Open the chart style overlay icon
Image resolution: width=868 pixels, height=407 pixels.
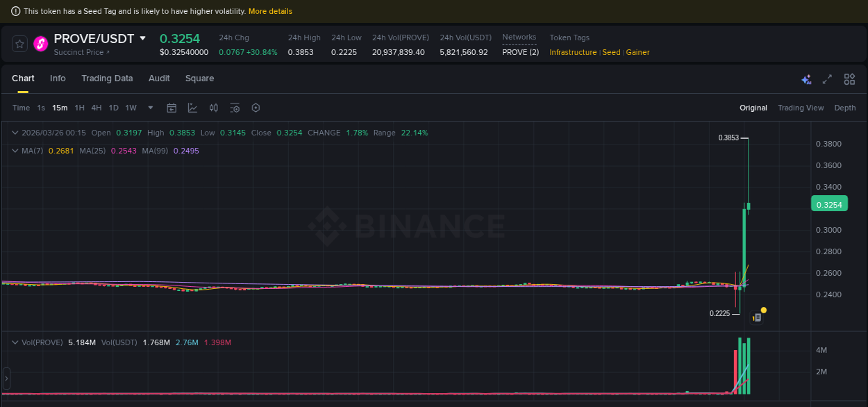192,108
